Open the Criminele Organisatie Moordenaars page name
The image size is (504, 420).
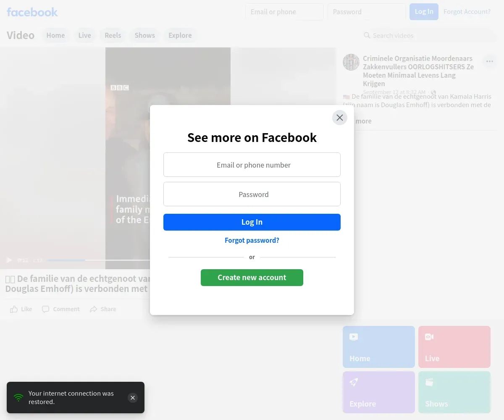click(418, 71)
